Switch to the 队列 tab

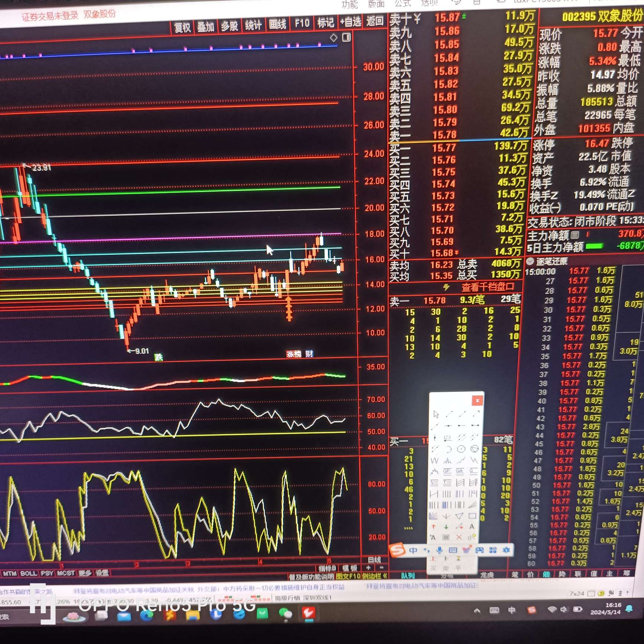[x=408, y=576]
